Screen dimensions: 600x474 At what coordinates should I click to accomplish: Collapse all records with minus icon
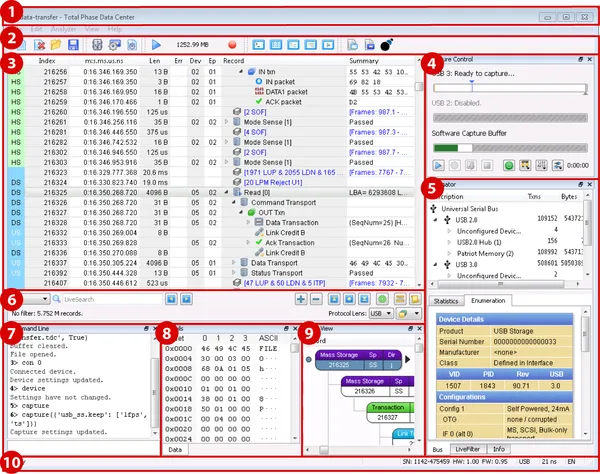(316, 299)
